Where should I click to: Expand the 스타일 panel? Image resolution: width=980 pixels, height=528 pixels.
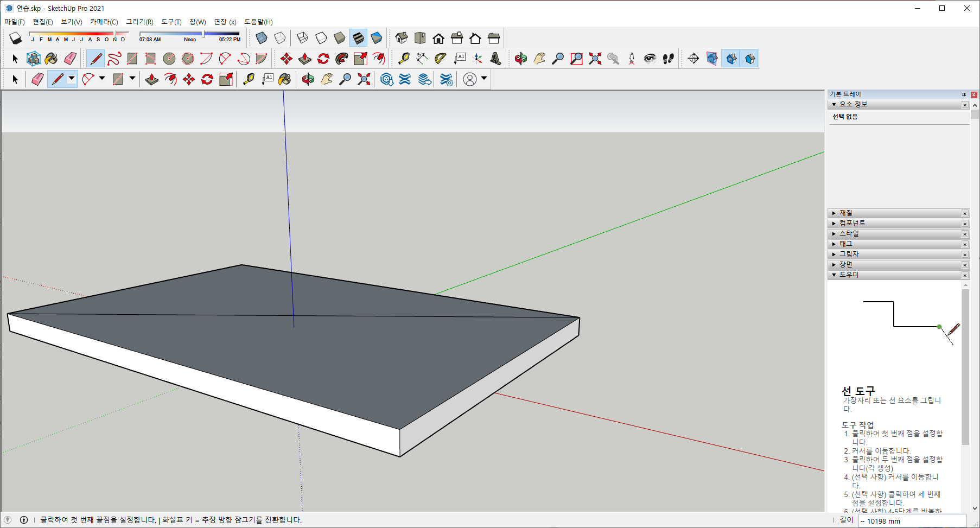pyautogui.click(x=834, y=234)
